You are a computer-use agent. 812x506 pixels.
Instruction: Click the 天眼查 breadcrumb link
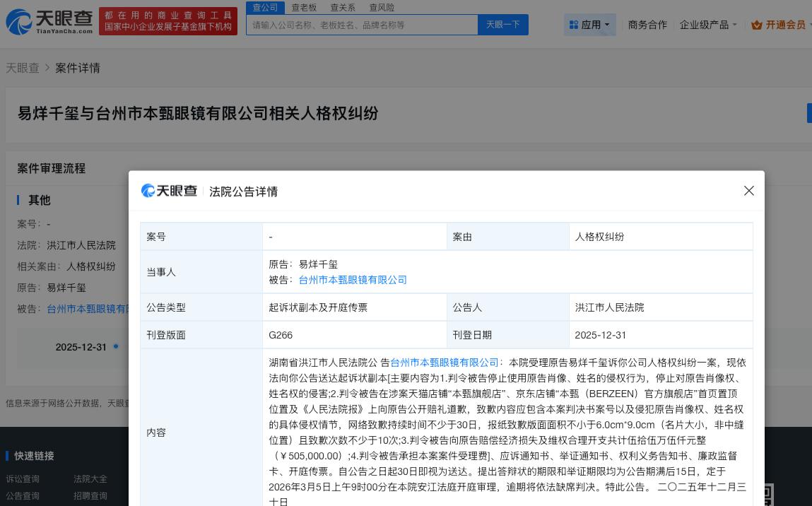(x=22, y=67)
